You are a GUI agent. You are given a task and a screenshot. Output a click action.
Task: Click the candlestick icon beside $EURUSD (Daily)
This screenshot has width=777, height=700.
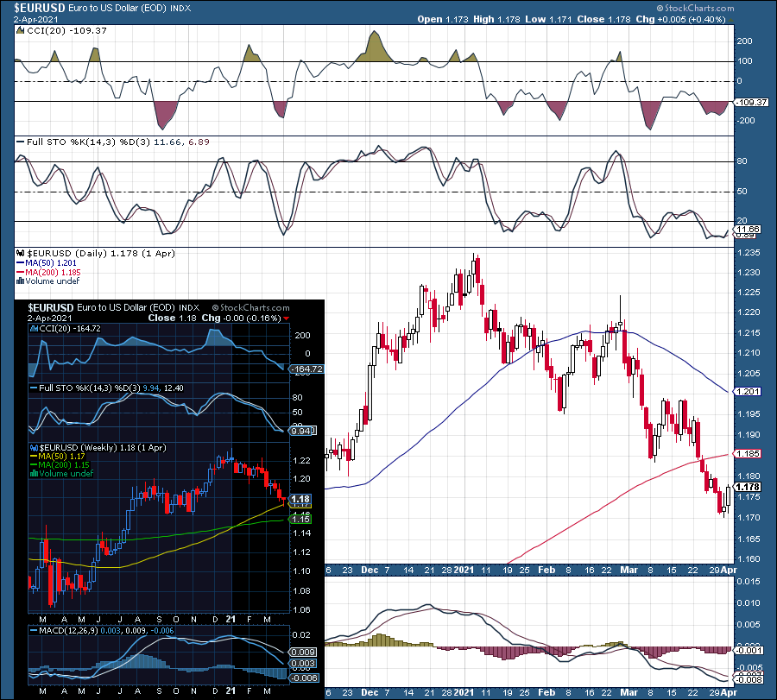(x=21, y=253)
